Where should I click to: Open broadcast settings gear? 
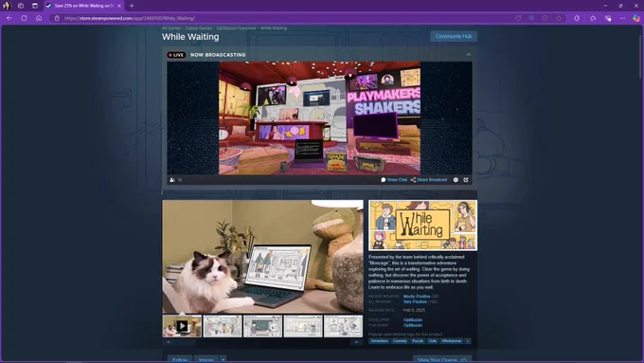coord(456,180)
